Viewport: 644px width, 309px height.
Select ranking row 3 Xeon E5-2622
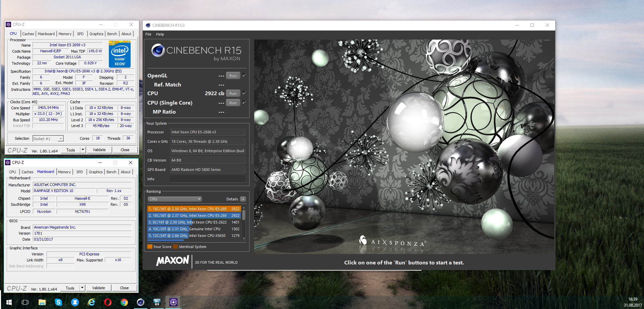pos(194,222)
